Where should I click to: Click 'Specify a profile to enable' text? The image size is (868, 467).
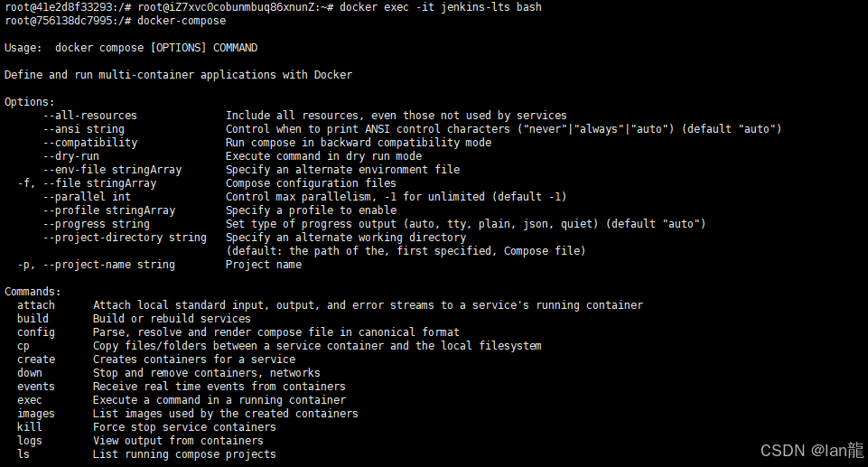(x=311, y=210)
